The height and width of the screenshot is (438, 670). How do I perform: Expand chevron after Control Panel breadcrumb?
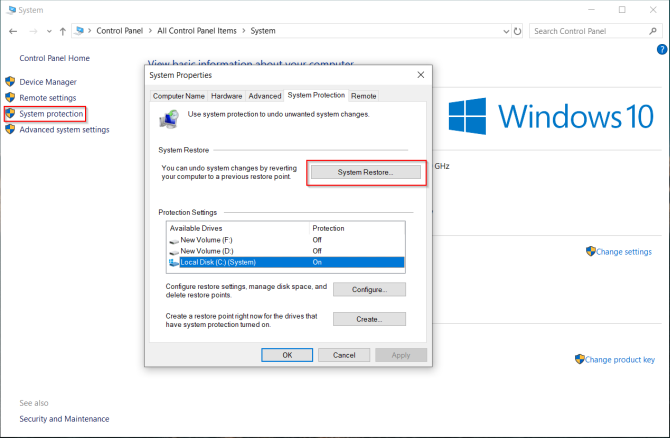[150, 31]
